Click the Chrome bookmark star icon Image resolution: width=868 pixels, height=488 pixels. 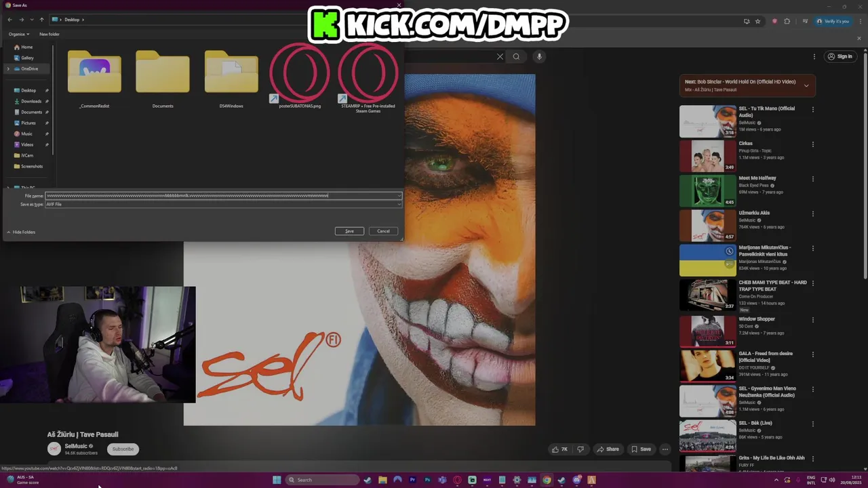click(x=758, y=21)
